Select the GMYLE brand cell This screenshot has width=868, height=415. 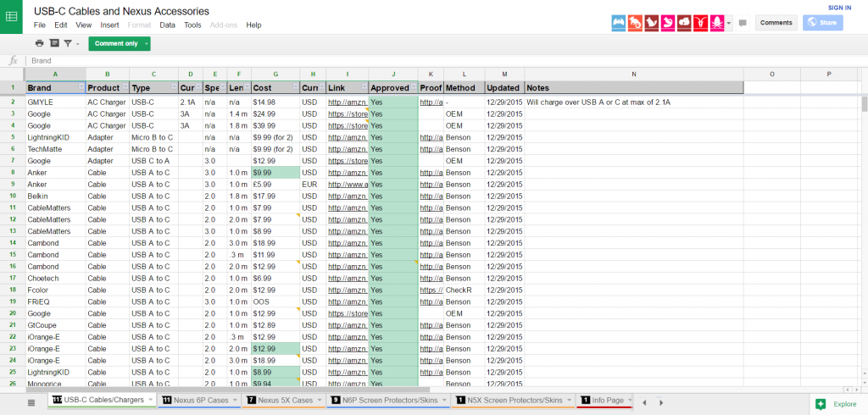(55, 102)
